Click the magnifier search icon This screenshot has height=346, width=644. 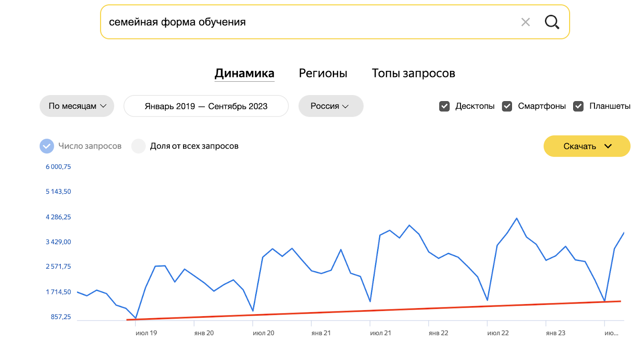tap(552, 22)
